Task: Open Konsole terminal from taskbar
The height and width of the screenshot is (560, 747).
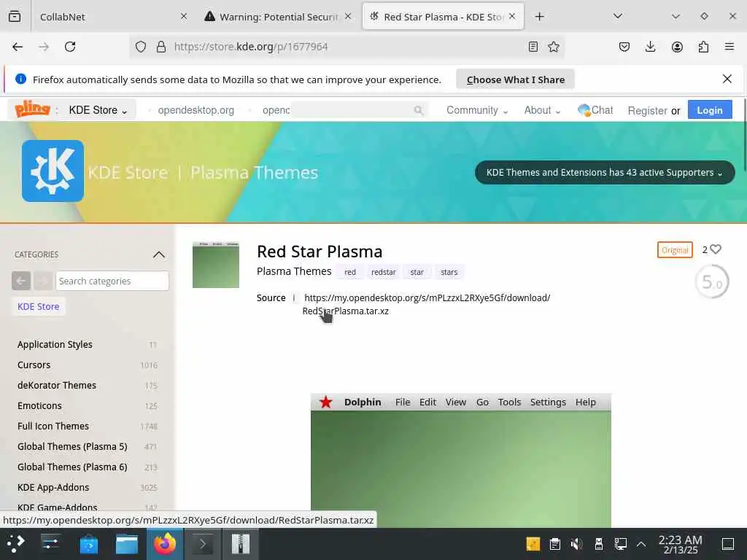Action: point(203,544)
